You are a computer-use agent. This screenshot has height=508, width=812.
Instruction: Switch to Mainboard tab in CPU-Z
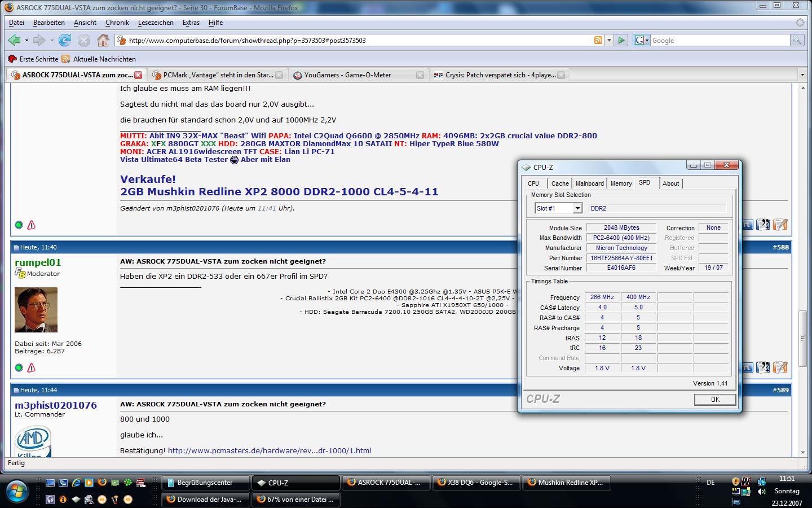pyautogui.click(x=590, y=183)
